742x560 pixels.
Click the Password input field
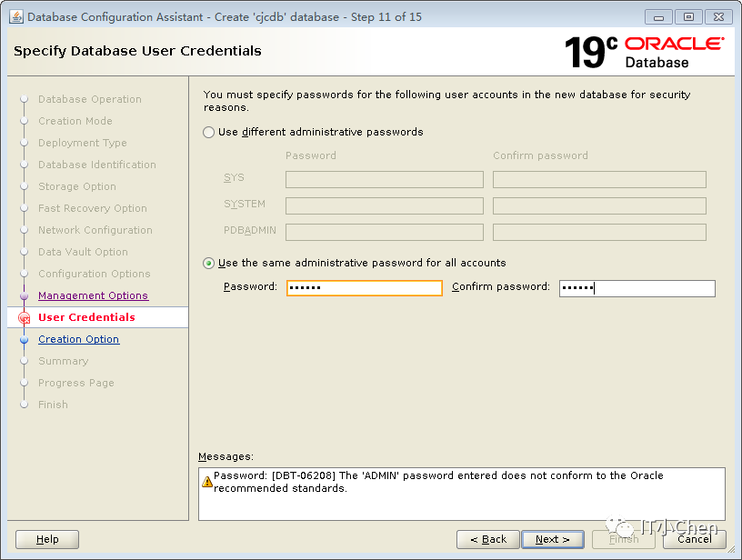(x=365, y=287)
